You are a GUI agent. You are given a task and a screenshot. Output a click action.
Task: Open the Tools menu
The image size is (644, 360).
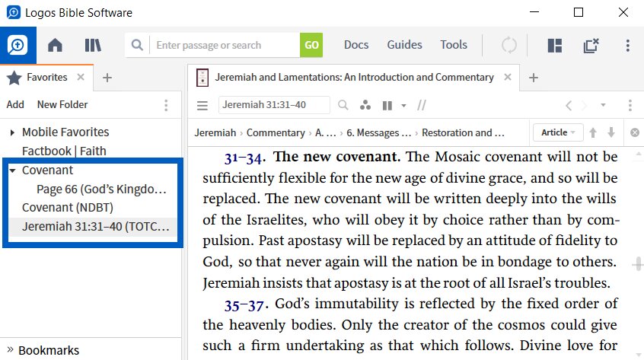coord(454,45)
